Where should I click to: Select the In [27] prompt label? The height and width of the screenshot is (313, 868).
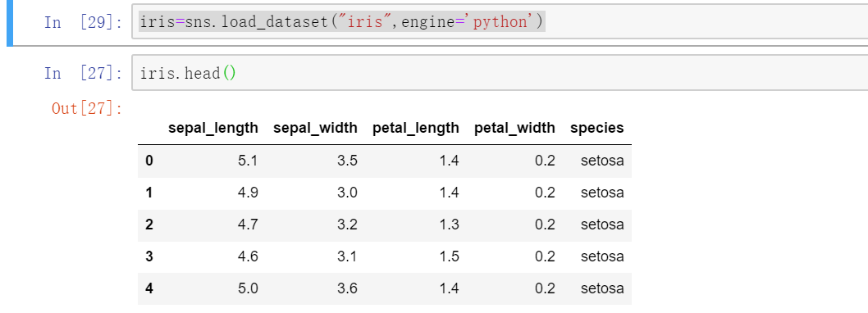[84, 73]
